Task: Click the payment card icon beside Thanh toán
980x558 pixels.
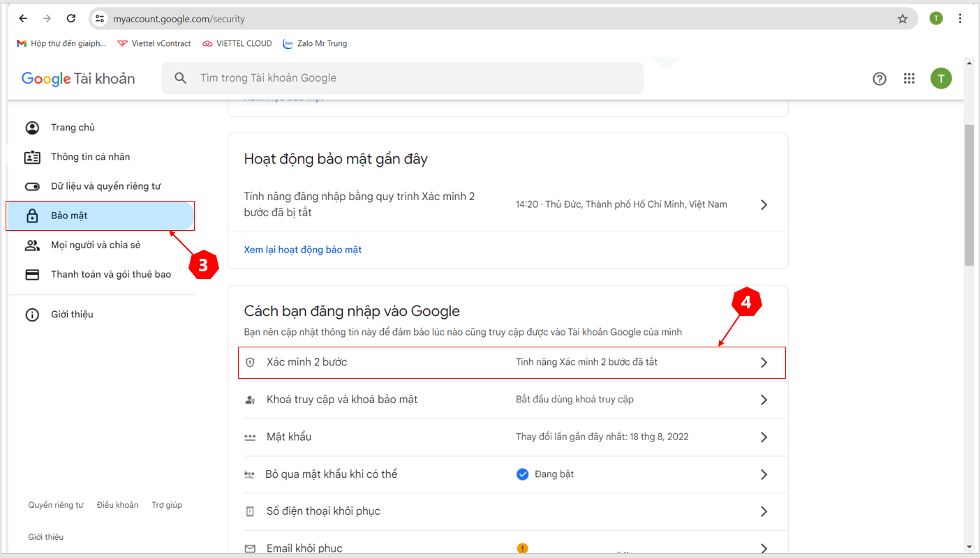Action: (32, 274)
